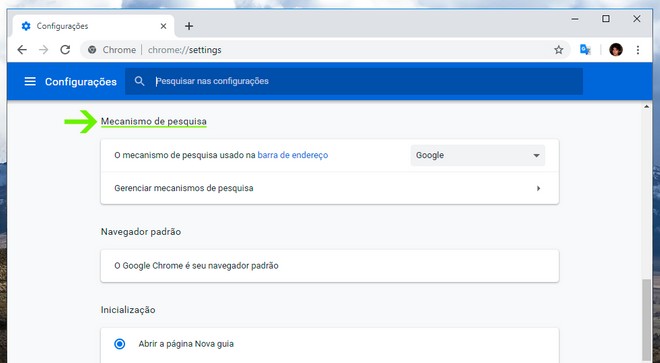Go back with the browser back arrow
Screen dimensions: 660x363
tap(22, 50)
